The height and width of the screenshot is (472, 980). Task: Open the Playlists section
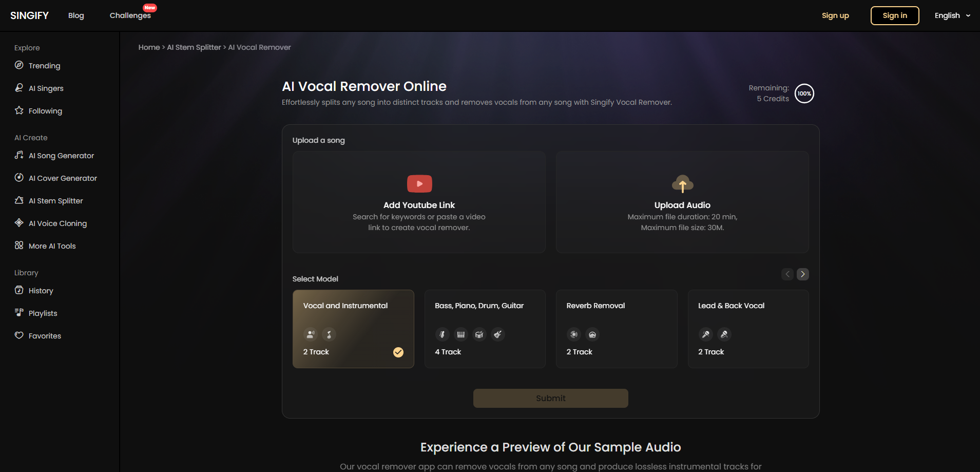click(43, 313)
